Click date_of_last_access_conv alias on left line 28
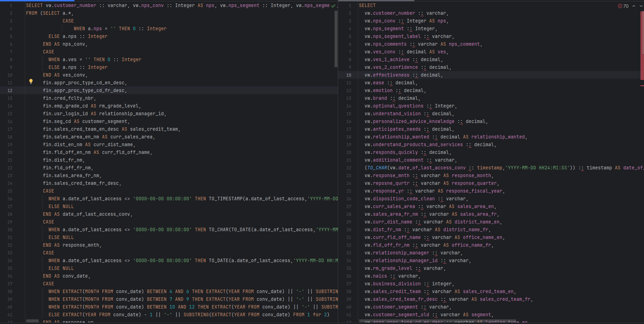Viewport: 644px width, 324px height. tap(96, 214)
